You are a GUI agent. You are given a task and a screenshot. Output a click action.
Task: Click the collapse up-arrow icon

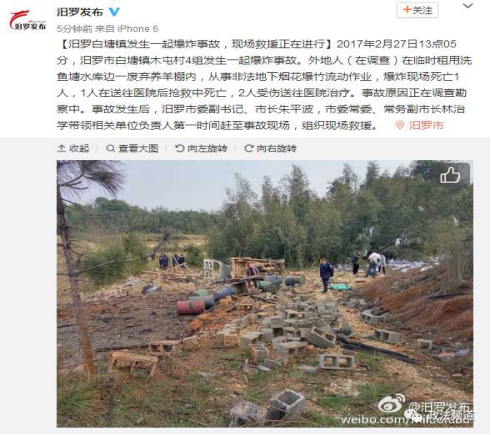(x=61, y=148)
